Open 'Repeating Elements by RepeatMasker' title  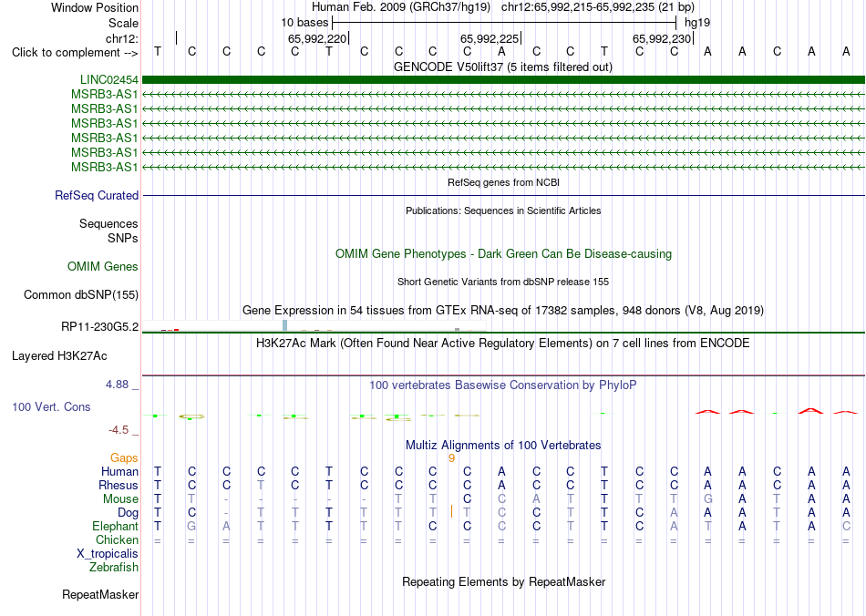point(503,581)
